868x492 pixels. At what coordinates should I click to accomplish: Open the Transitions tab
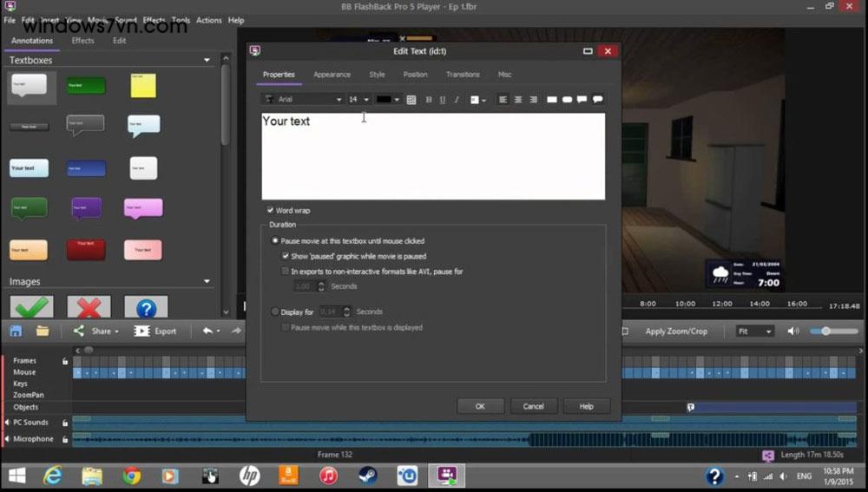click(463, 75)
